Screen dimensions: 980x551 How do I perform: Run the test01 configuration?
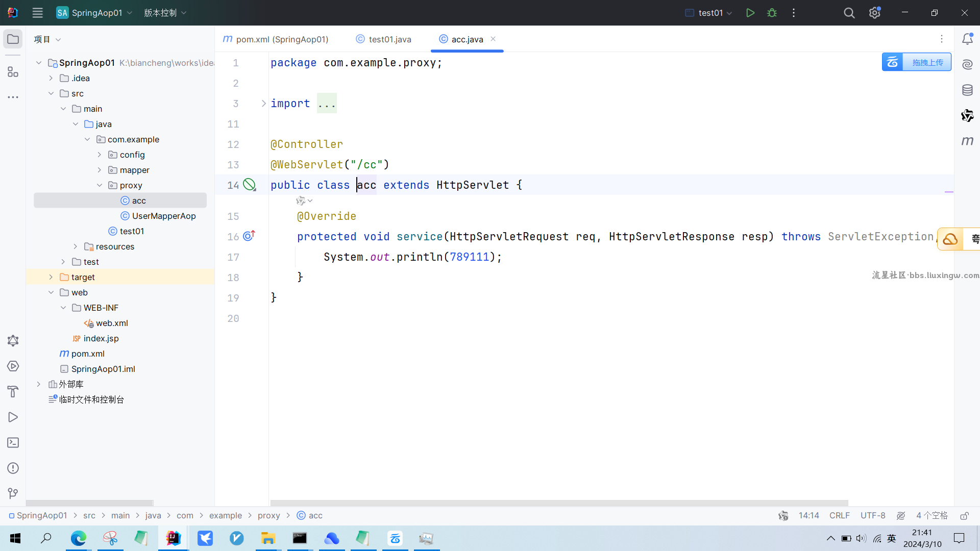point(750,13)
